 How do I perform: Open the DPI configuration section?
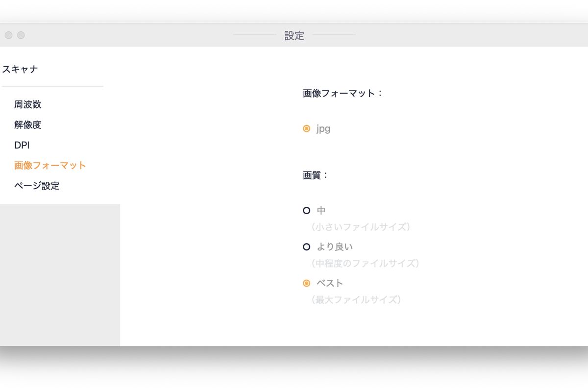(x=22, y=145)
